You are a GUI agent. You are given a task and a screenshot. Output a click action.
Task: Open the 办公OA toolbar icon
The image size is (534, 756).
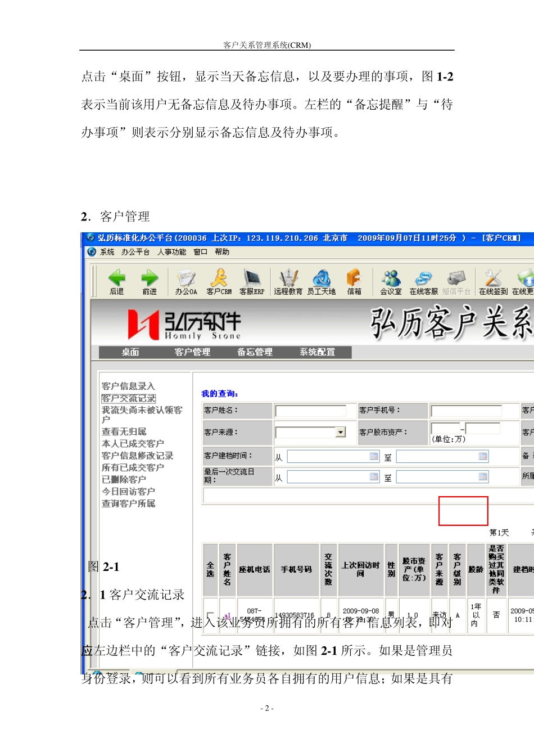(x=186, y=278)
